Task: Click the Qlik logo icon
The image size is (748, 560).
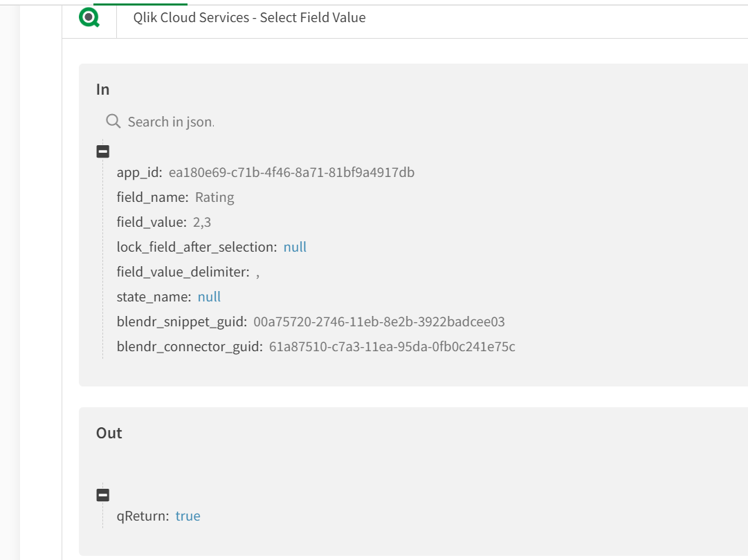Action: (89, 18)
